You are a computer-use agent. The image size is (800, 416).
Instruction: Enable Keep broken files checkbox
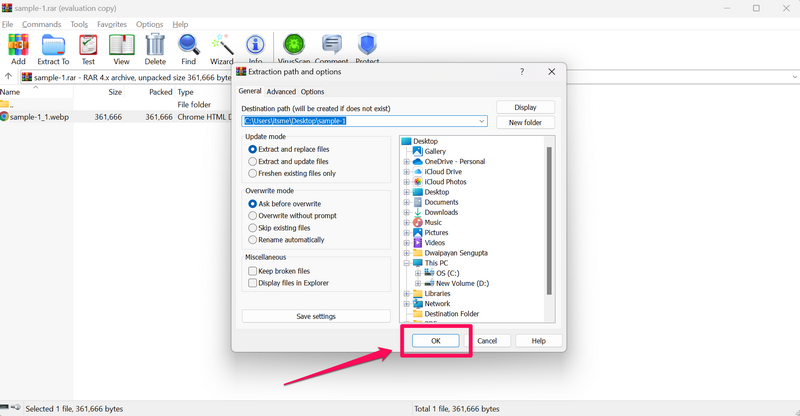[253, 271]
